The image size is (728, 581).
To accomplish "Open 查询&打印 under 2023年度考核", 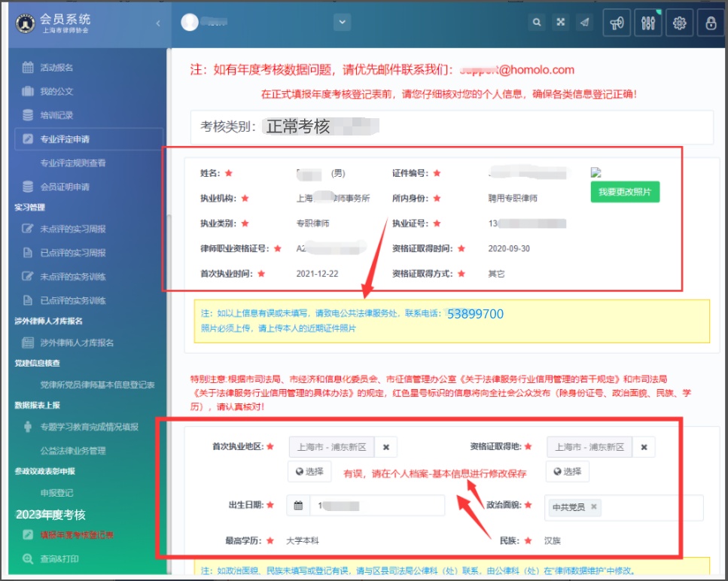I will point(59,559).
